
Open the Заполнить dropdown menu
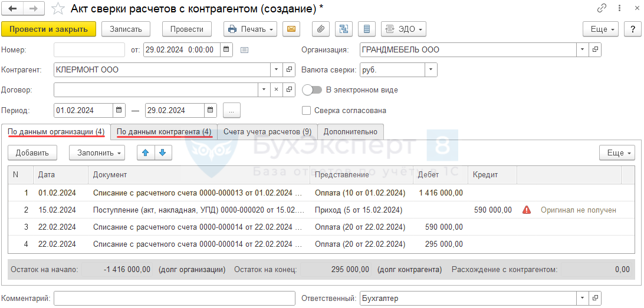click(96, 153)
